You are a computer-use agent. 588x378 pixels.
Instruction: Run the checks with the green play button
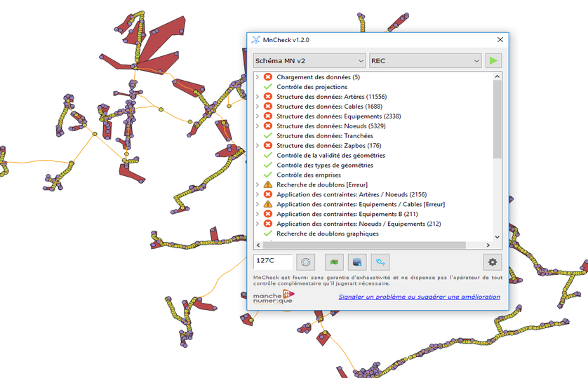click(493, 61)
